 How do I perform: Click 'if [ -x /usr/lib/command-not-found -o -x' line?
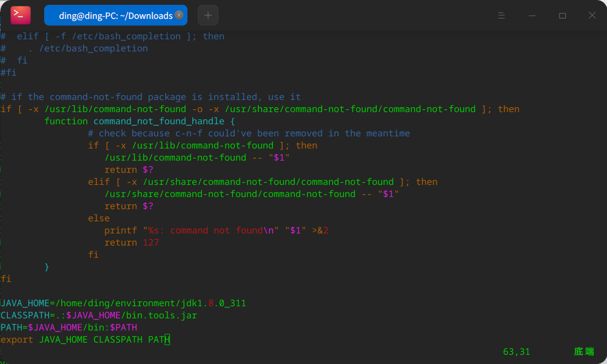point(260,109)
